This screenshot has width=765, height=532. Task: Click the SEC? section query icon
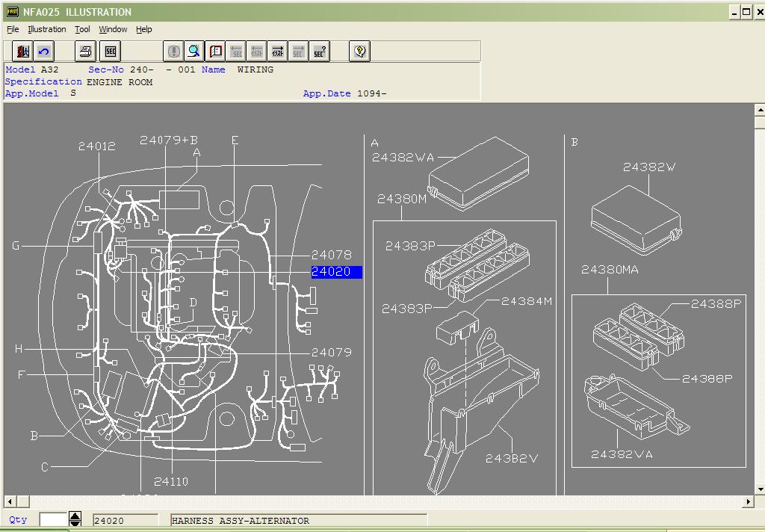tap(320, 51)
